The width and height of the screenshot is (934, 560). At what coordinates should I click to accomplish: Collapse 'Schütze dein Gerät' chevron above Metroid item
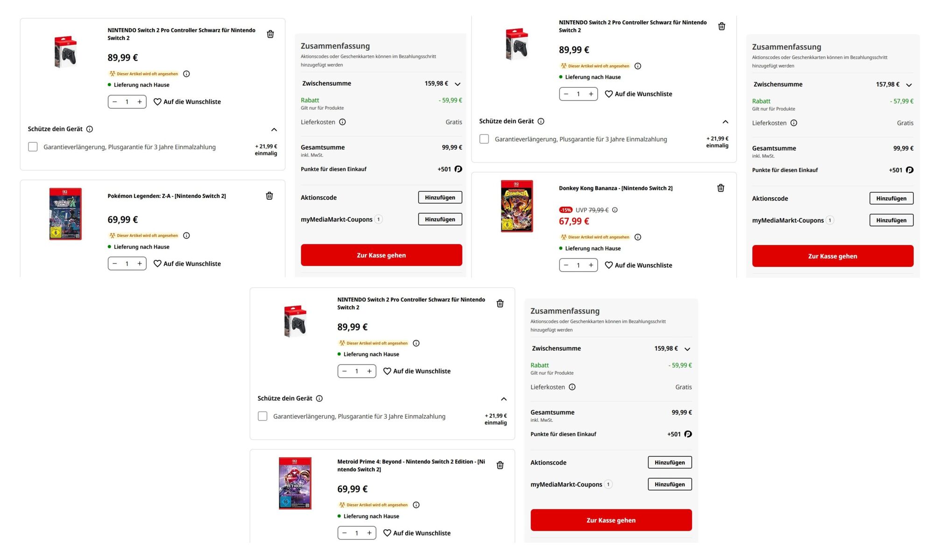503,399
